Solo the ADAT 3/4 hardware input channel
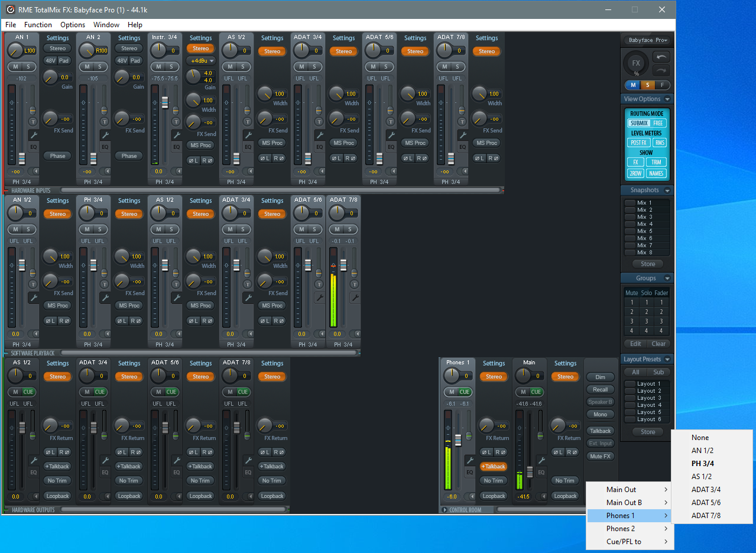The width and height of the screenshot is (756, 553). click(314, 66)
